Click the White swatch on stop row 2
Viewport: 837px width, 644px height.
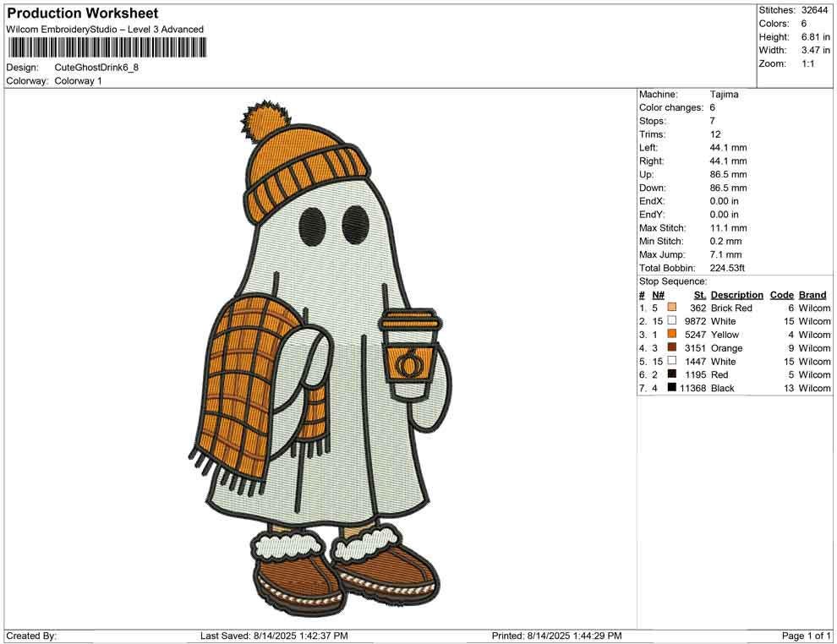pyautogui.click(x=672, y=321)
